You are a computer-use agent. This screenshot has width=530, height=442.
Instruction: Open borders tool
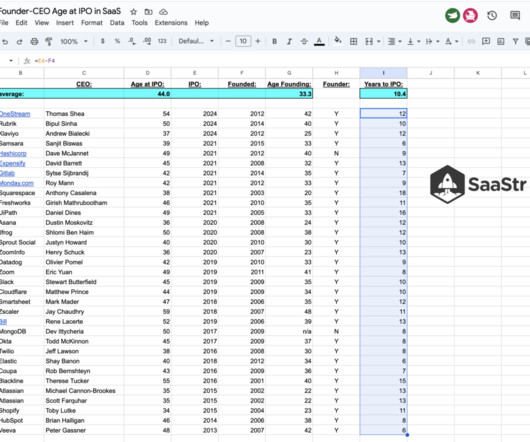pyautogui.click(x=354, y=41)
